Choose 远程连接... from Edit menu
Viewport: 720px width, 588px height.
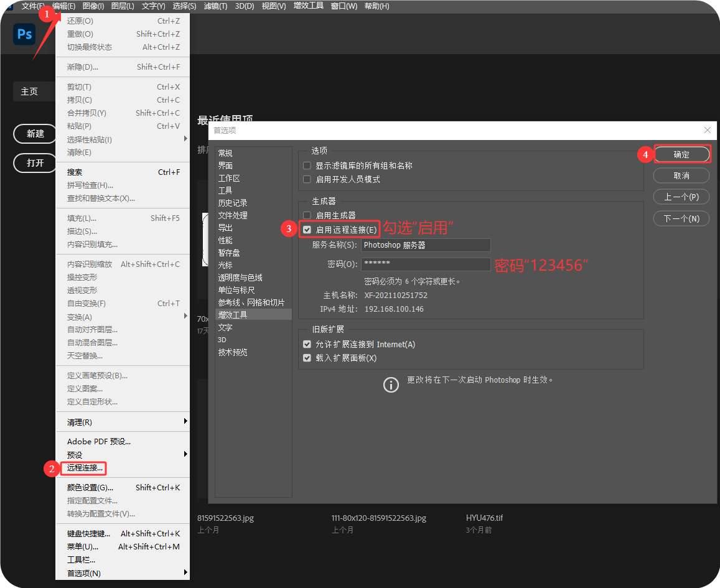click(x=85, y=468)
